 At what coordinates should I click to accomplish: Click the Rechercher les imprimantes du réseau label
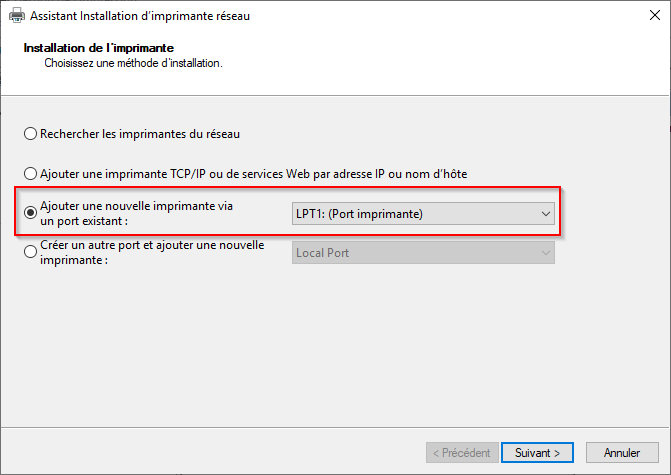click(140, 134)
